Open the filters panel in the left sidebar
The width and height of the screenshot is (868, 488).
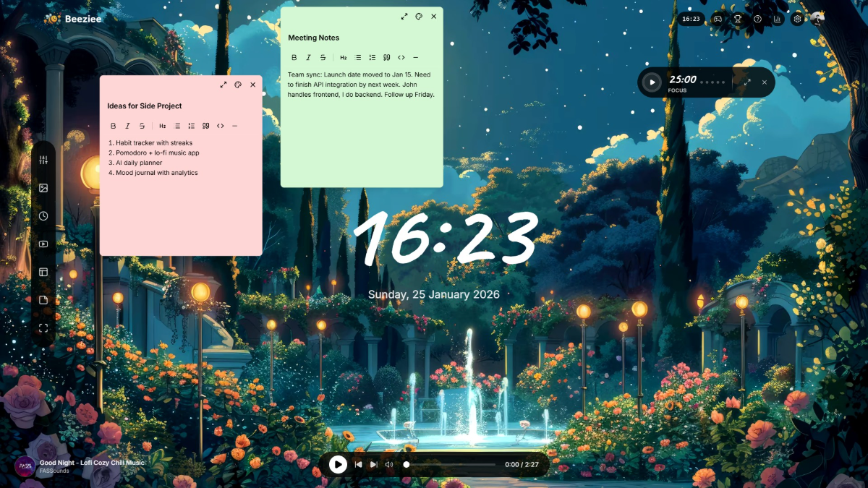point(43,158)
